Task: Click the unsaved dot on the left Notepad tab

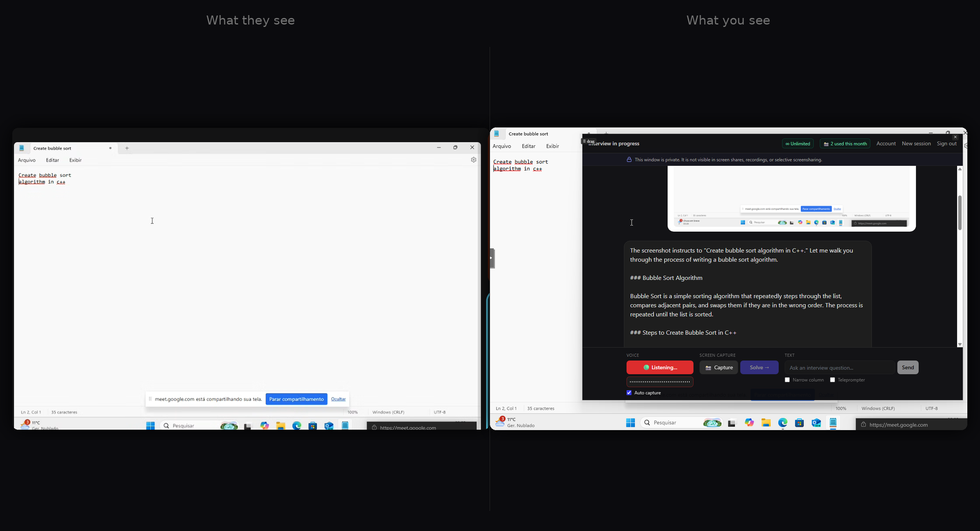Action: (110, 148)
